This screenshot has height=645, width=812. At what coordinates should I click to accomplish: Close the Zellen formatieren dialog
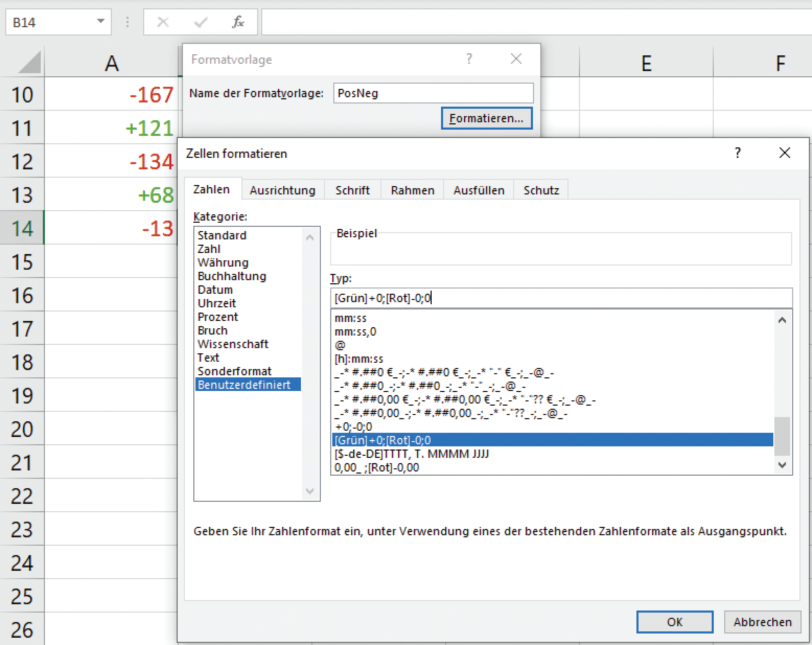pos(784,153)
